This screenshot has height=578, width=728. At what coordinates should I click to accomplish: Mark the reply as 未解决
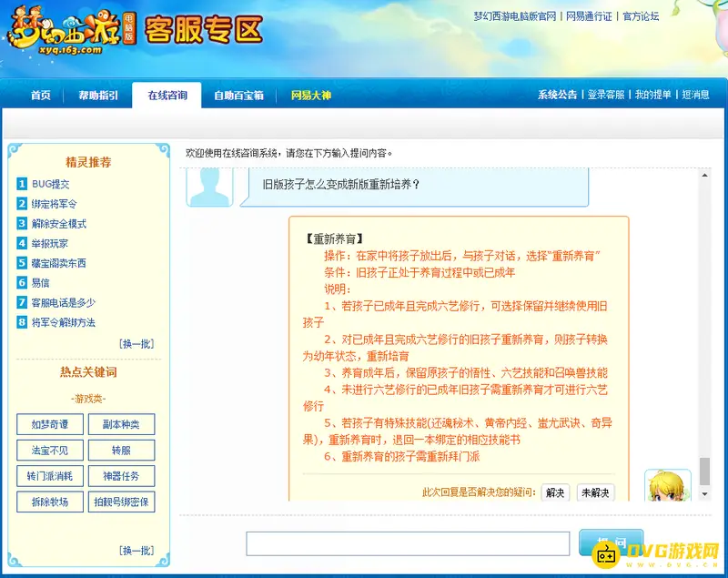pos(596,492)
